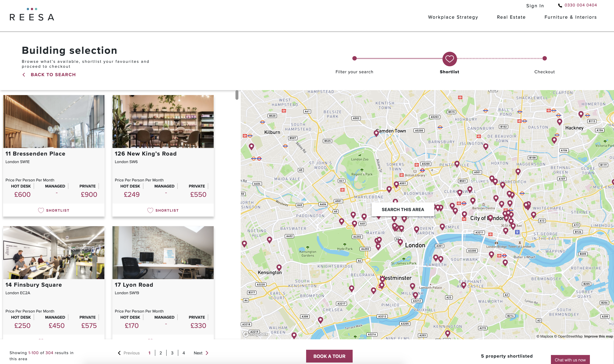Go to page 3 of results
614x364 pixels.
click(x=172, y=353)
